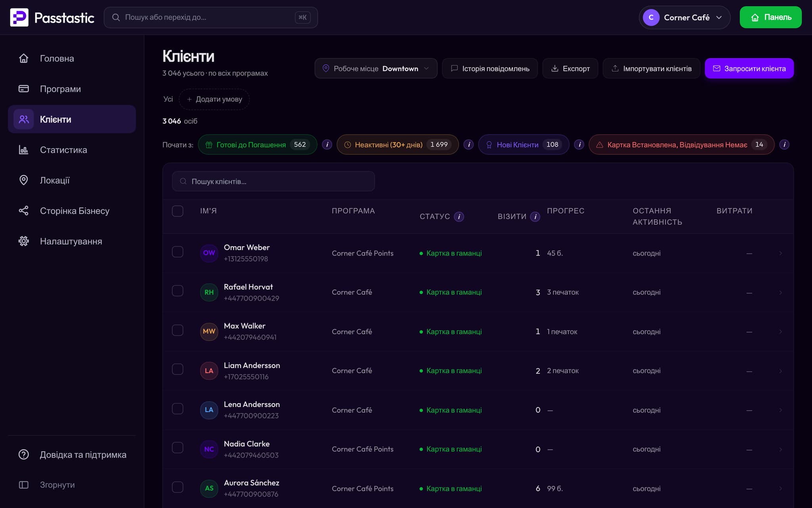Click the ⌘K shortcut badge

coord(303,17)
